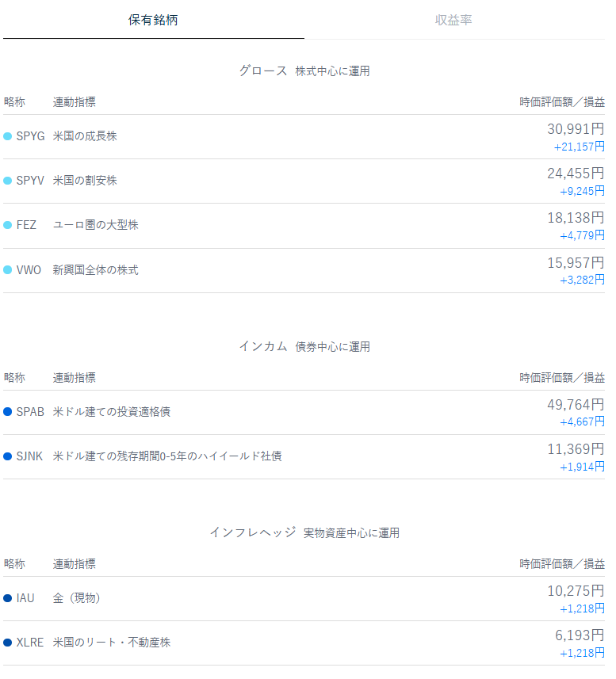
Task: Click the blue dot beside SPAB
Action: tap(8, 412)
